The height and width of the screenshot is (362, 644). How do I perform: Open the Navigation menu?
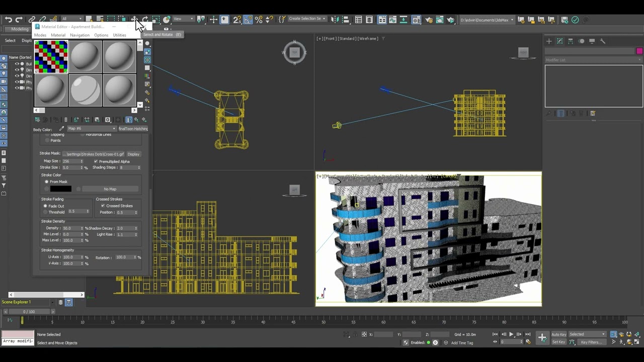(79, 35)
